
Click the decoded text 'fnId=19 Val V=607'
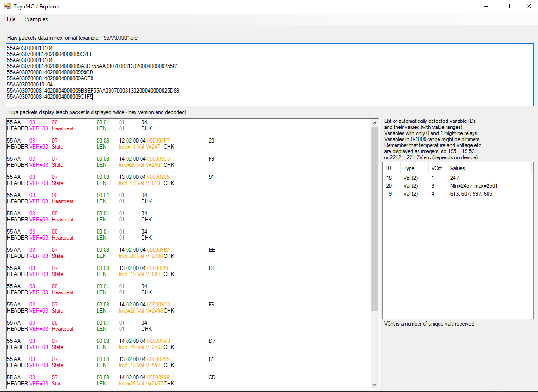(x=139, y=274)
